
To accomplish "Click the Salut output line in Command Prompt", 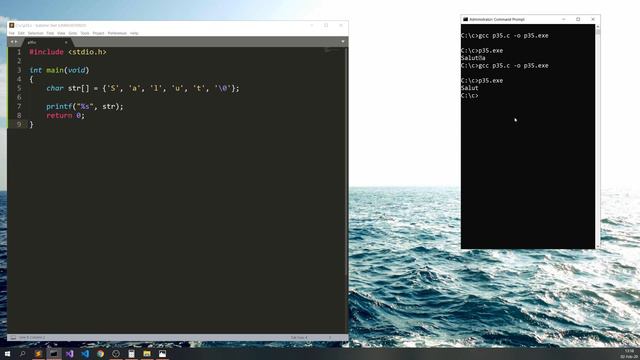I will tap(469, 88).
